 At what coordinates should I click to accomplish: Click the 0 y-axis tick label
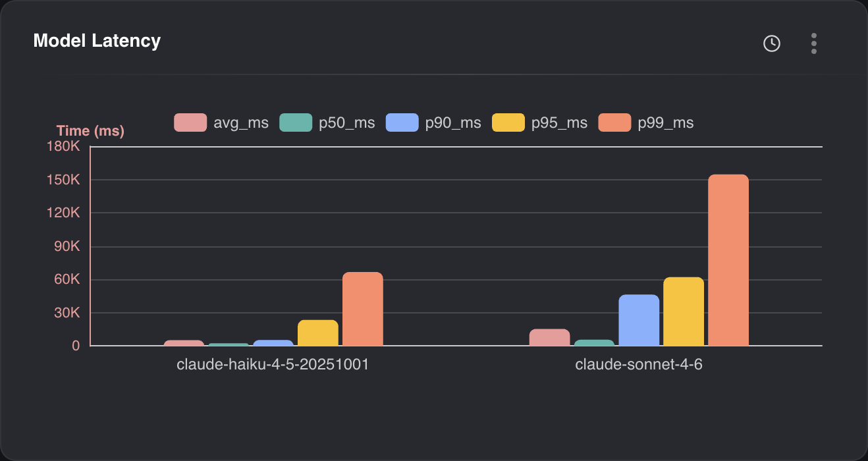tap(76, 346)
